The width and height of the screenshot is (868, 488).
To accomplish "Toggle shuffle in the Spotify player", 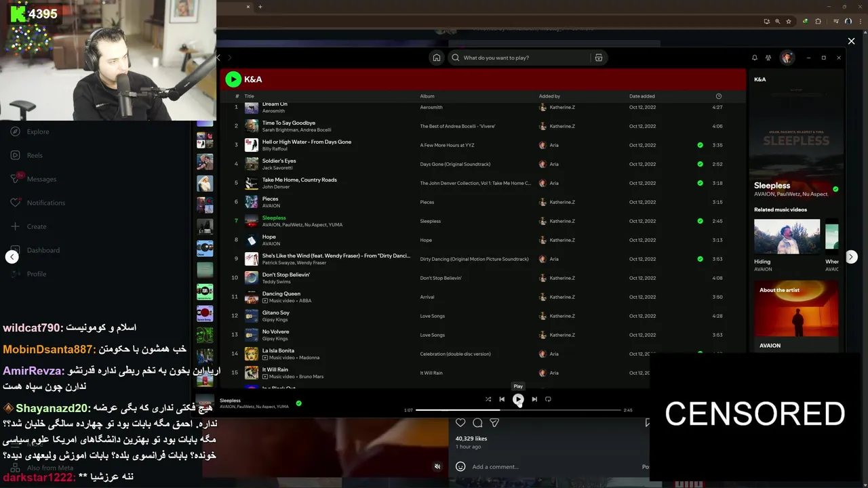I will [488, 399].
